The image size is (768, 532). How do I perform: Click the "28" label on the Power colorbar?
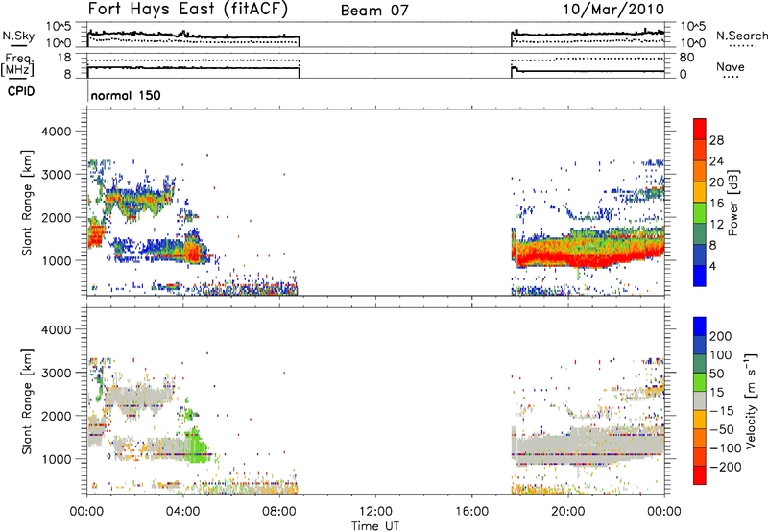[x=716, y=140]
